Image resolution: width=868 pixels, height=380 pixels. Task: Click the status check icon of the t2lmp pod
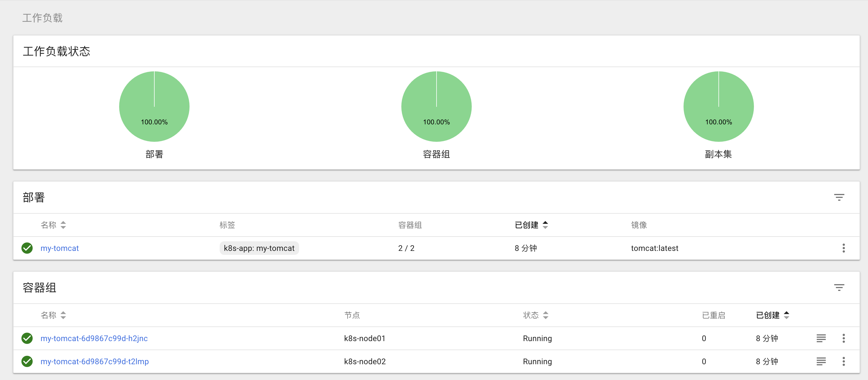click(x=27, y=361)
